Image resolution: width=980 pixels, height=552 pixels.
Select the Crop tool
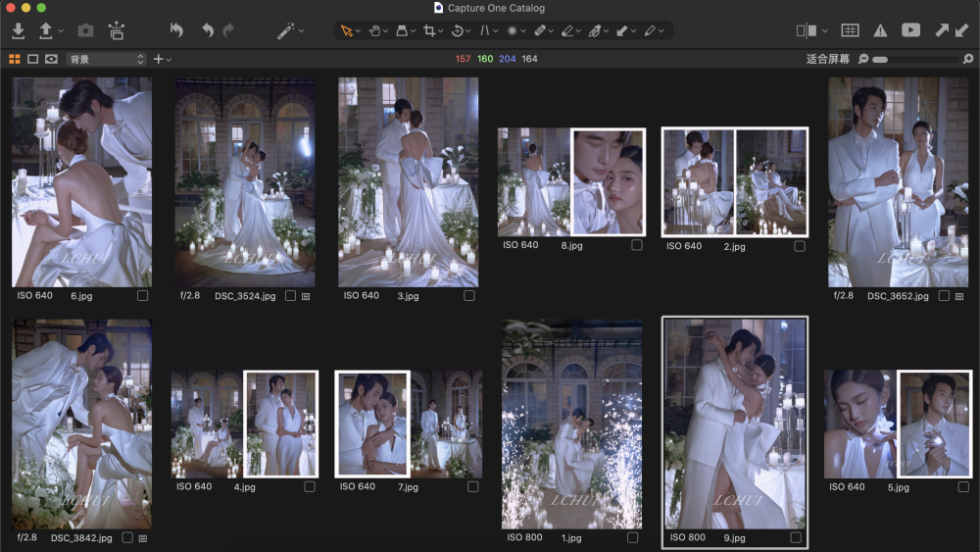coord(428,30)
